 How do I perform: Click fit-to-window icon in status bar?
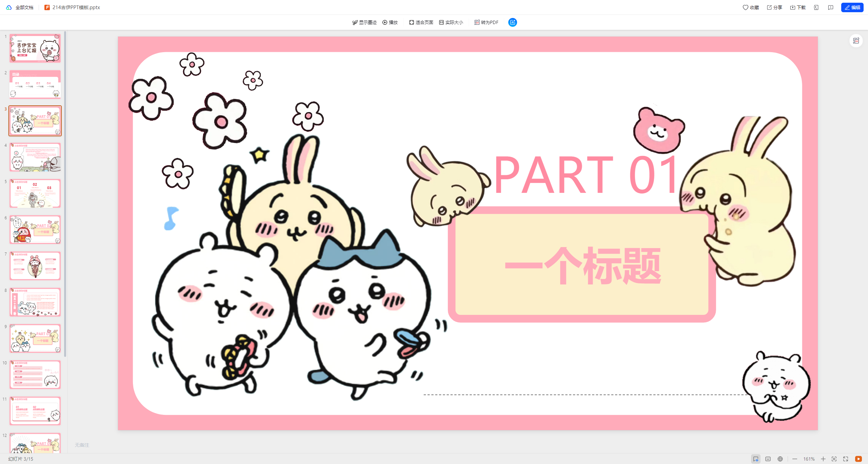click(x=834, y=459)
